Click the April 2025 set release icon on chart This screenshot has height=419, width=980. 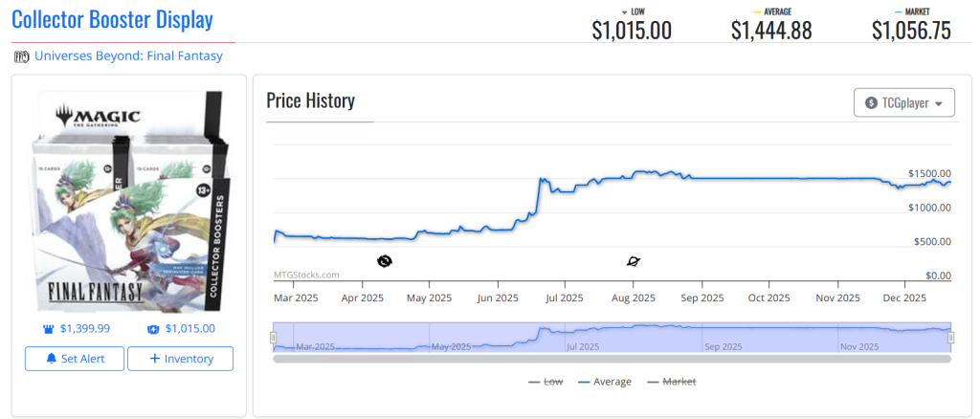click(385, 260)
